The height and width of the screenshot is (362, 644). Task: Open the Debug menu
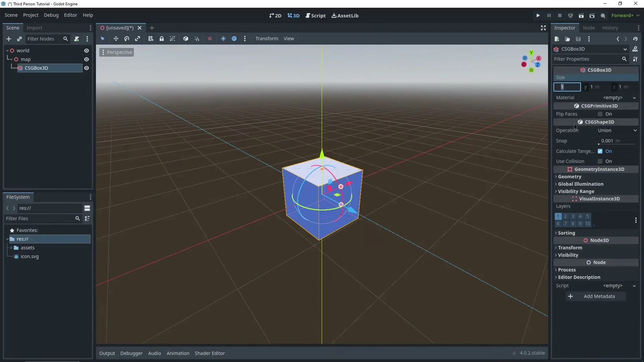point(51,15)
